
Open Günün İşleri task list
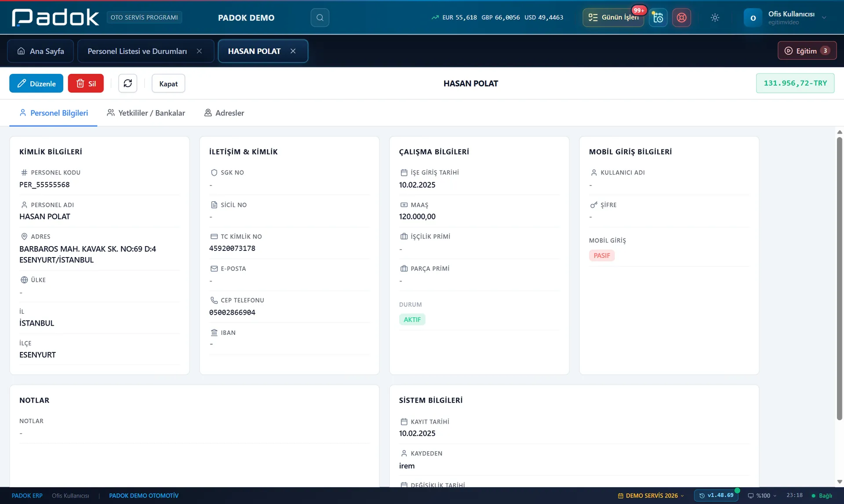[613, 18]
